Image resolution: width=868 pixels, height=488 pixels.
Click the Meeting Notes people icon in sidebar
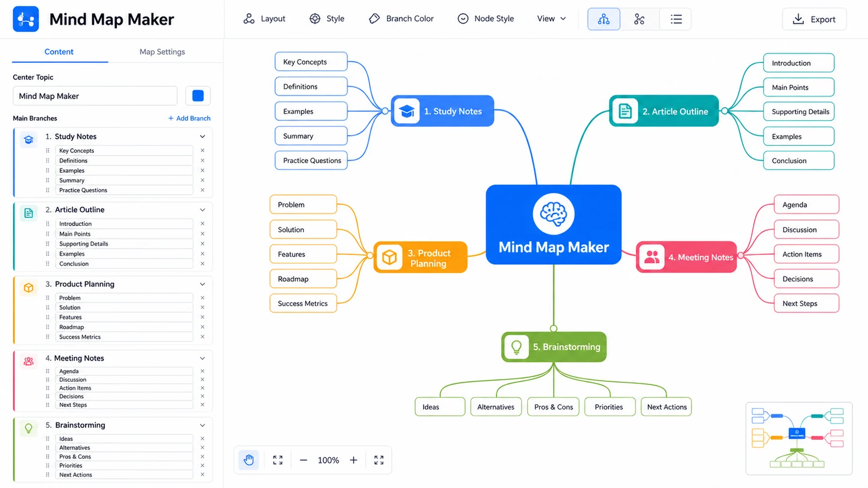[x=29, y=361]
